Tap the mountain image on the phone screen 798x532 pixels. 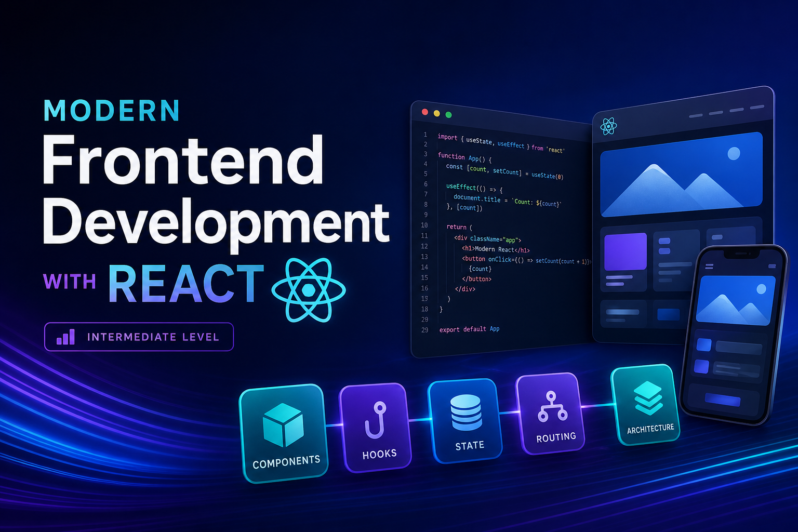pyautogui.click(x=735, y=300)
